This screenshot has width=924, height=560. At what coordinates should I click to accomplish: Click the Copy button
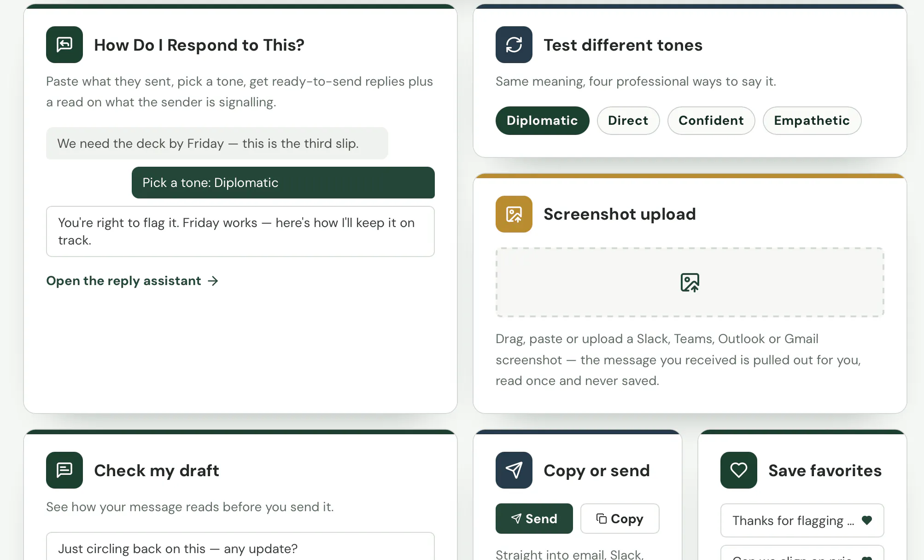[620, 519]
